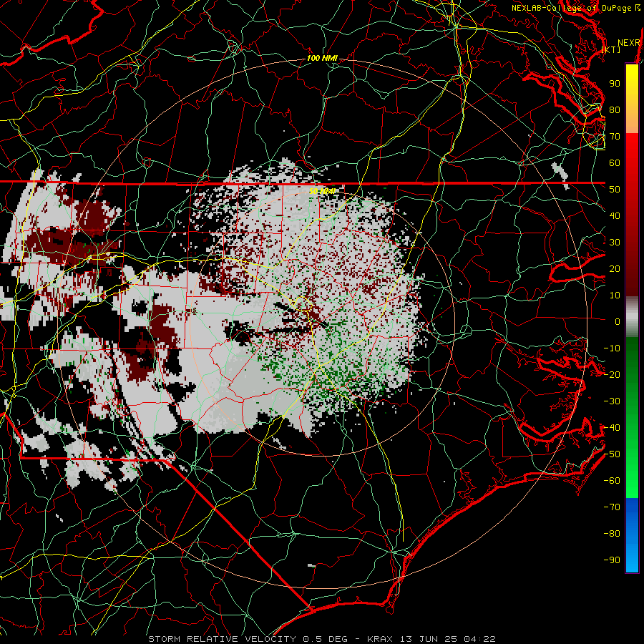Click the 70 value on velocity scale
Viewport: 644px width, 644px height.
tap(615, 137)
